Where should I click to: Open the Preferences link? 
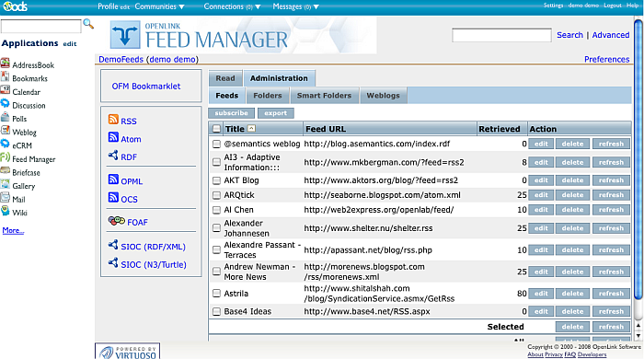[606, 59]
